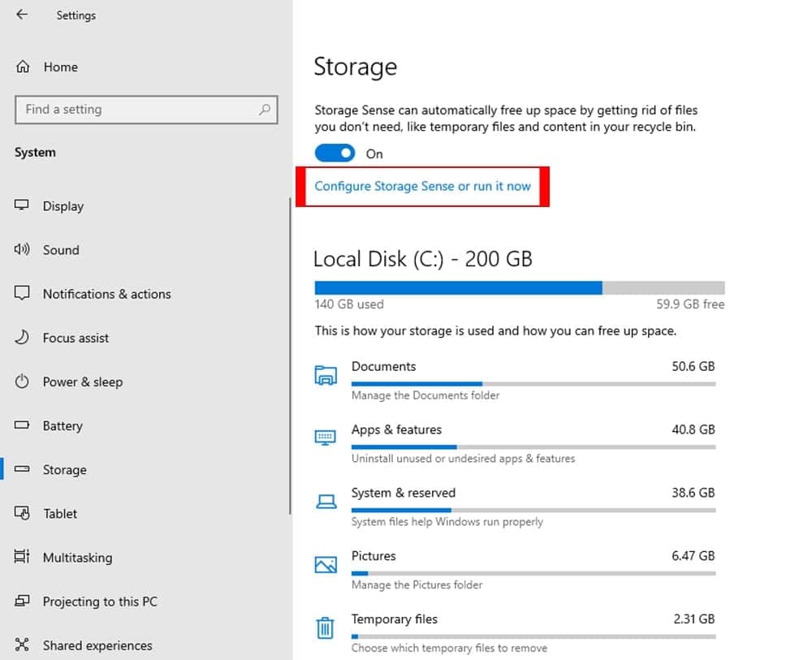The height and width of the screenshot is (660, 812).
Task: Click the '38.6 GB' System & reserved size
Action: (x=693, y=493)
